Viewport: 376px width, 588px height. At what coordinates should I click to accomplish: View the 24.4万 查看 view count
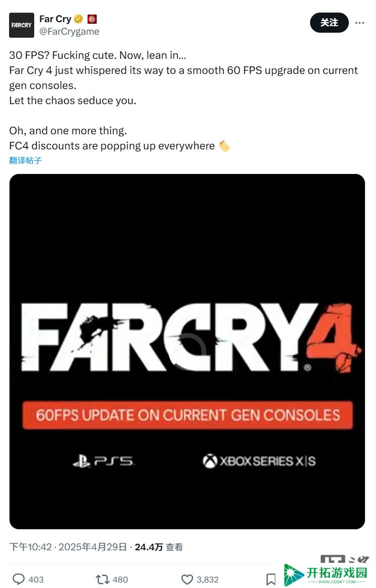tap(159, 547)
